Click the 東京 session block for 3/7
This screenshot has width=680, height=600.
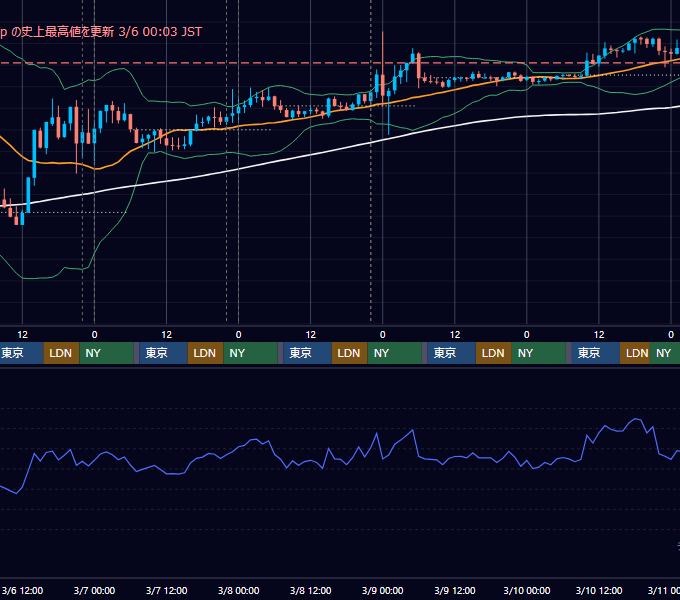point(163,353)
